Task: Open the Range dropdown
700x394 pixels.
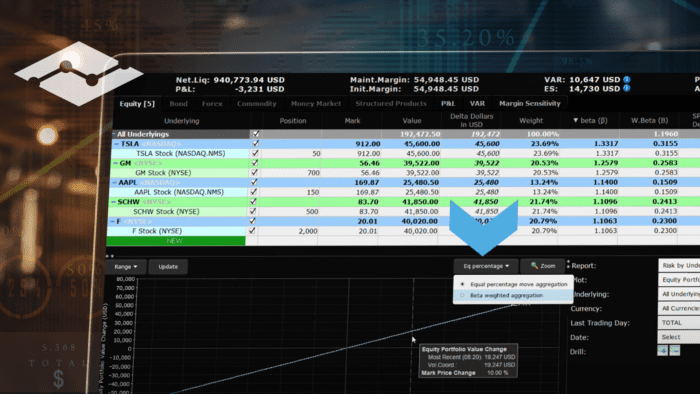Action: [126, 267]
